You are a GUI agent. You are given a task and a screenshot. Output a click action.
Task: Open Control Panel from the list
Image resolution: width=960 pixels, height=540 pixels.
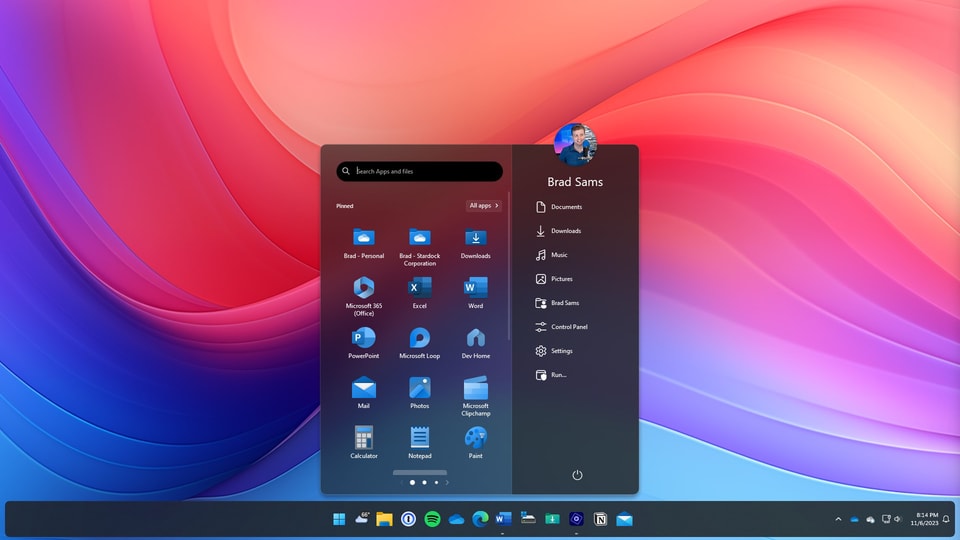point(561,327)
